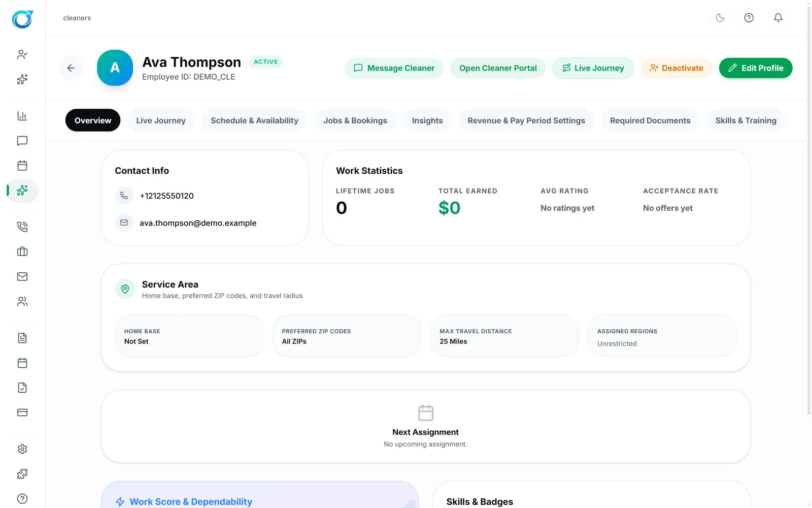Click the Ava Thompson name heading
The width and height of the screenshot is (812, 508).
[x=191, y=62]
